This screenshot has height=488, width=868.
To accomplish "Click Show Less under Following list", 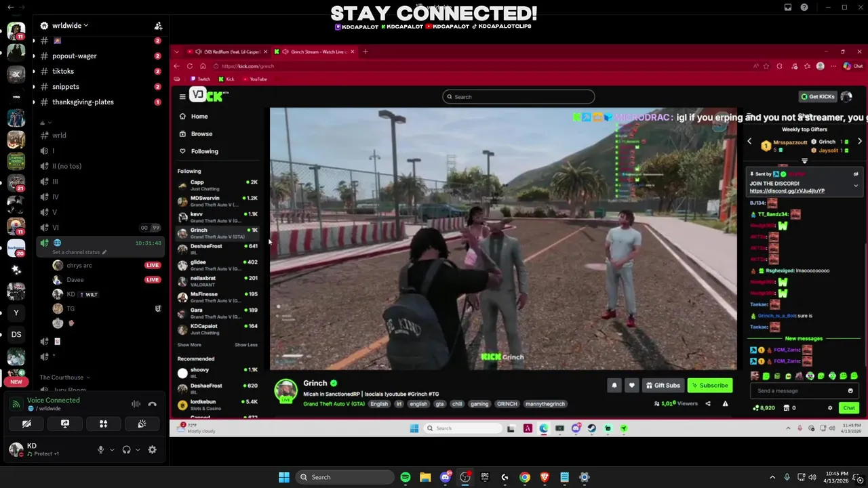I will 246,345.
